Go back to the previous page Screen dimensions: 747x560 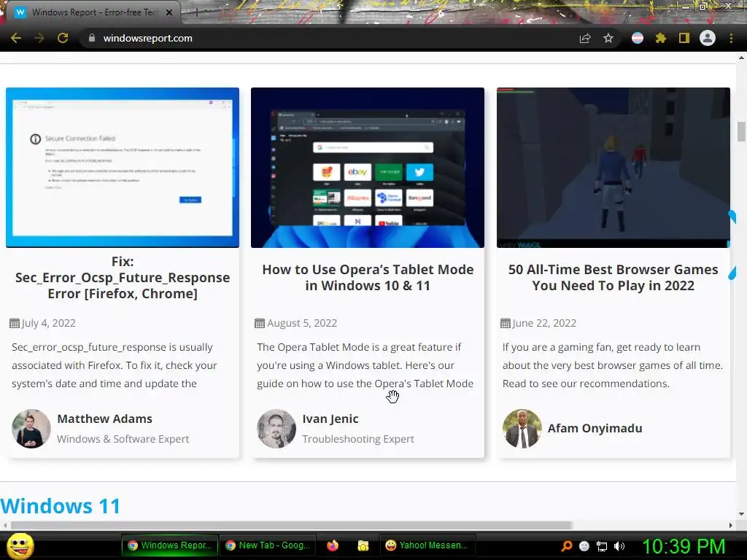[16, 38]
